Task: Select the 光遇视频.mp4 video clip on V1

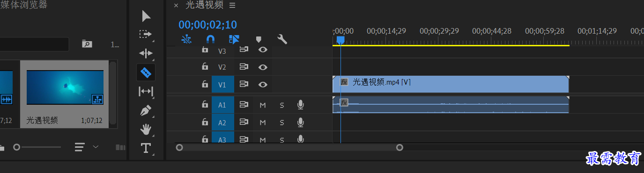Action: click(451, 84)
